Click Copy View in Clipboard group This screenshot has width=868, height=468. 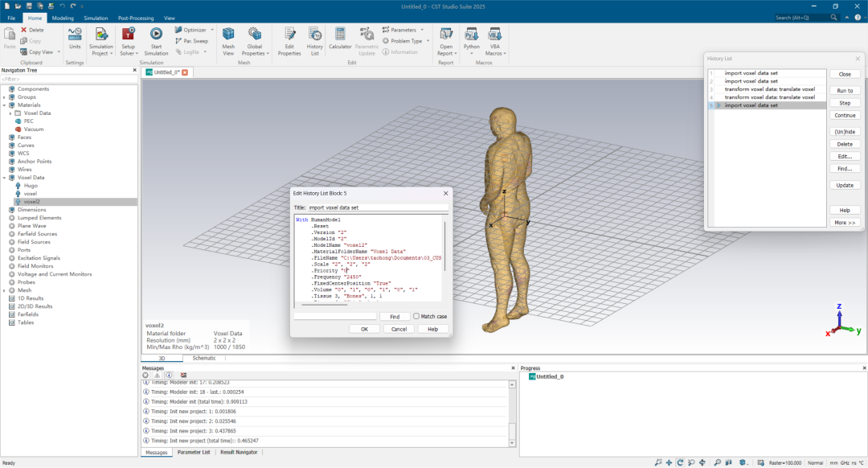click(x=36, y=52)
